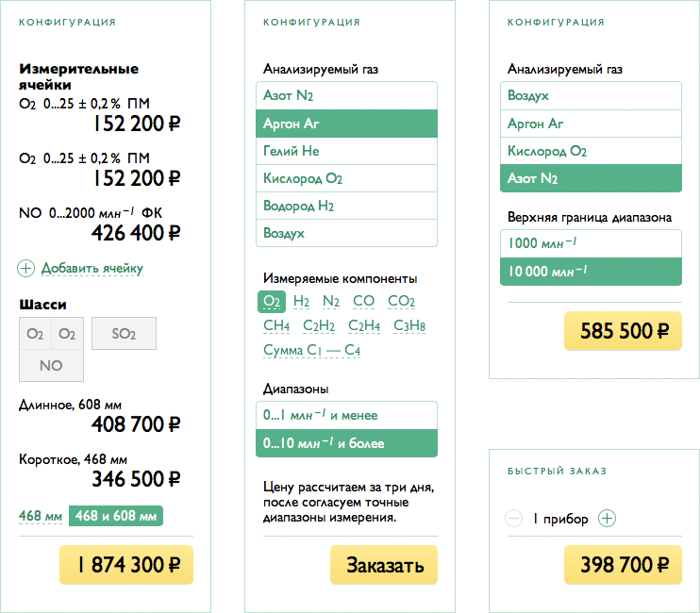Toggle the Сумма C1 — C4 component
This screenshot has height=613, width=700.
pos(312,351)
